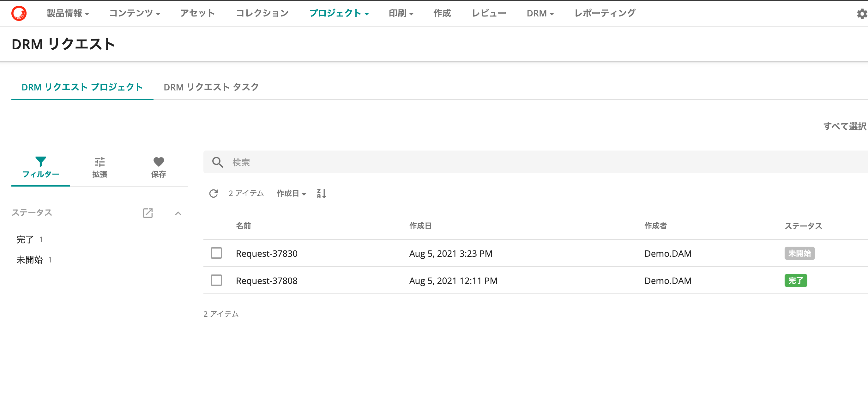The image size is (868, 394).
Task: Click Demo.DAM in Request-37830 row
Action: 668,253
